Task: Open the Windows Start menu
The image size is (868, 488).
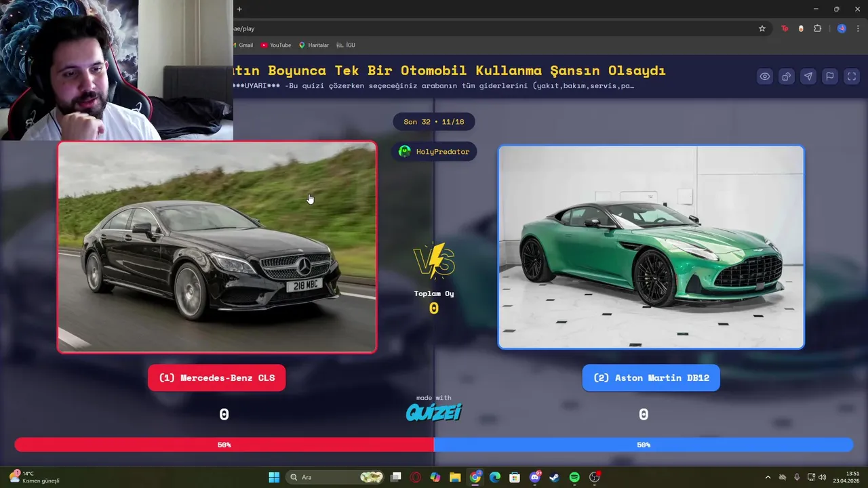Action: pos(274,477)
